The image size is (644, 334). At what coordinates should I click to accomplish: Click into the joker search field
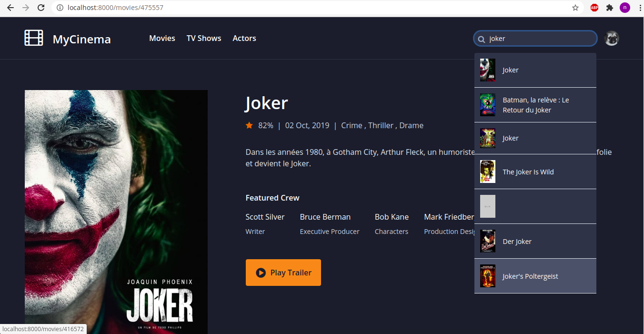(535, 39)
